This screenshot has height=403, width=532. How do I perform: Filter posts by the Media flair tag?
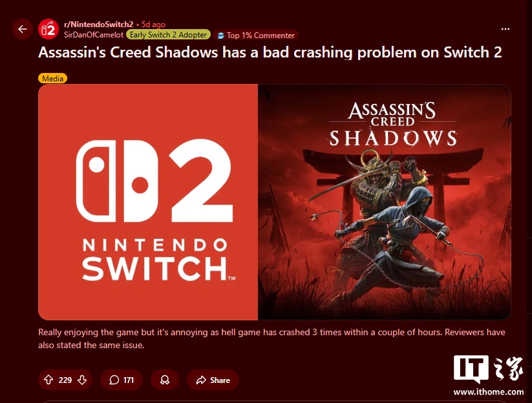click(x=52, y=78)
